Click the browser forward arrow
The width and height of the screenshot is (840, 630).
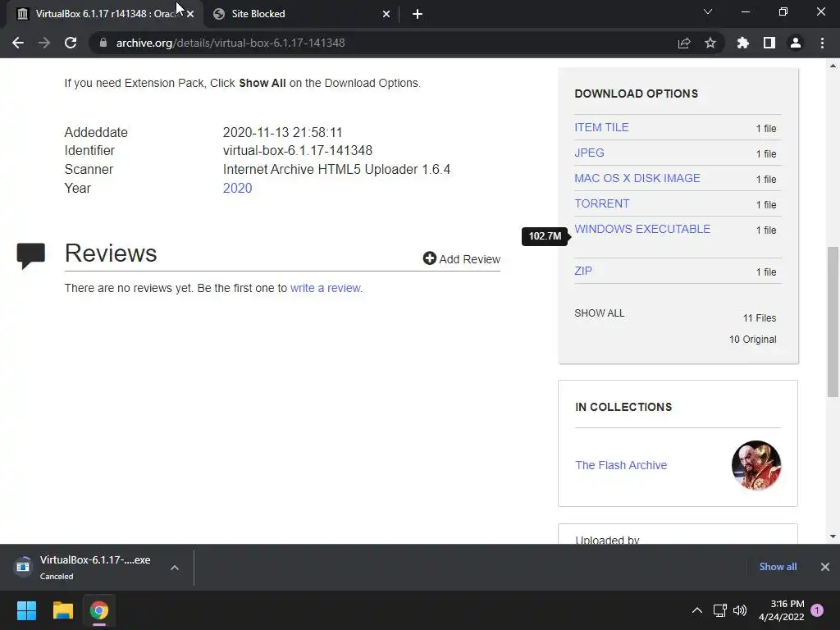[44, 43]
